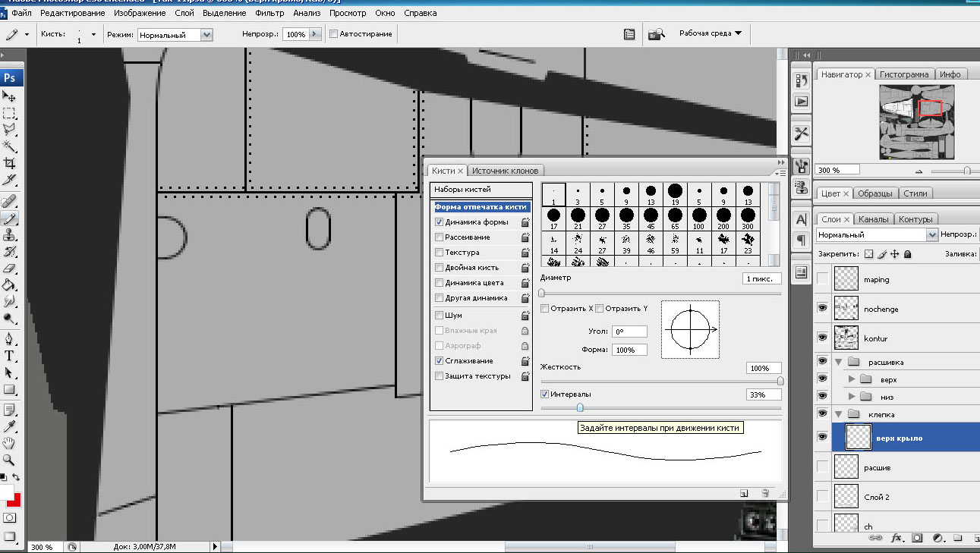
Task: Select the Magic Wand tool
Action: [9, 146]
